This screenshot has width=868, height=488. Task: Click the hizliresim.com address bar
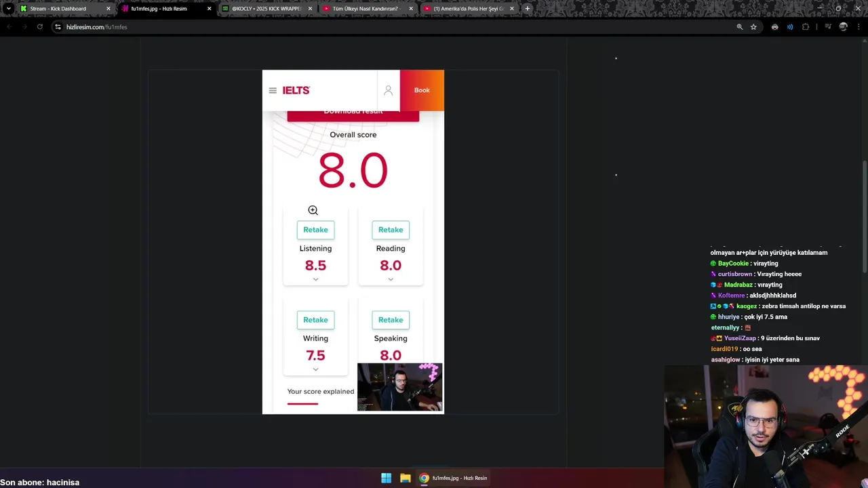click(x=393, y=27)
